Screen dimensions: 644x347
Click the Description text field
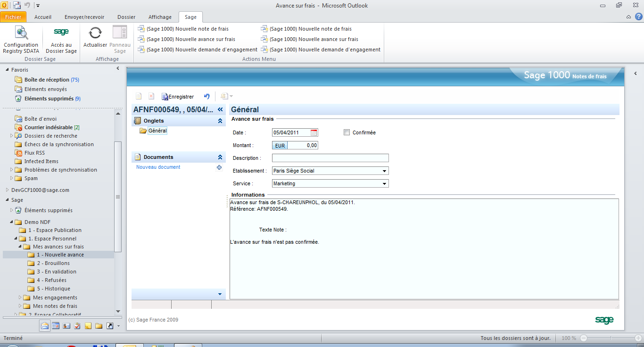click(x=330, y=158)
